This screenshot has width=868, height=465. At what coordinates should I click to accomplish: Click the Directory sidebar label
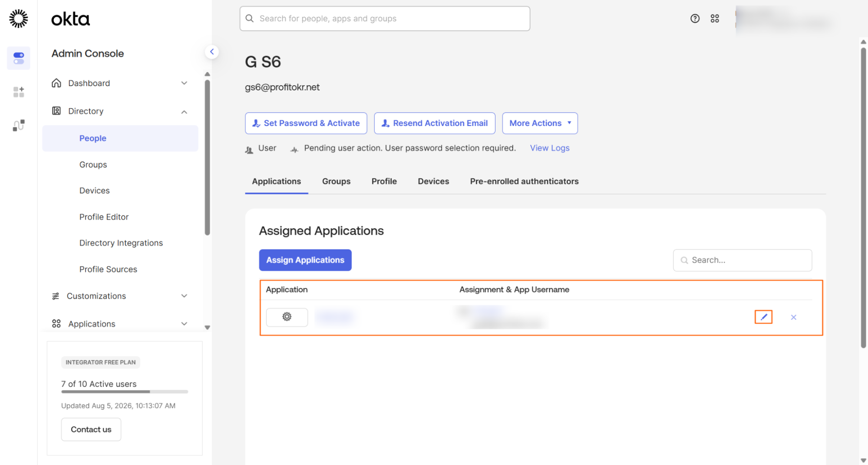tap(86, 111)
